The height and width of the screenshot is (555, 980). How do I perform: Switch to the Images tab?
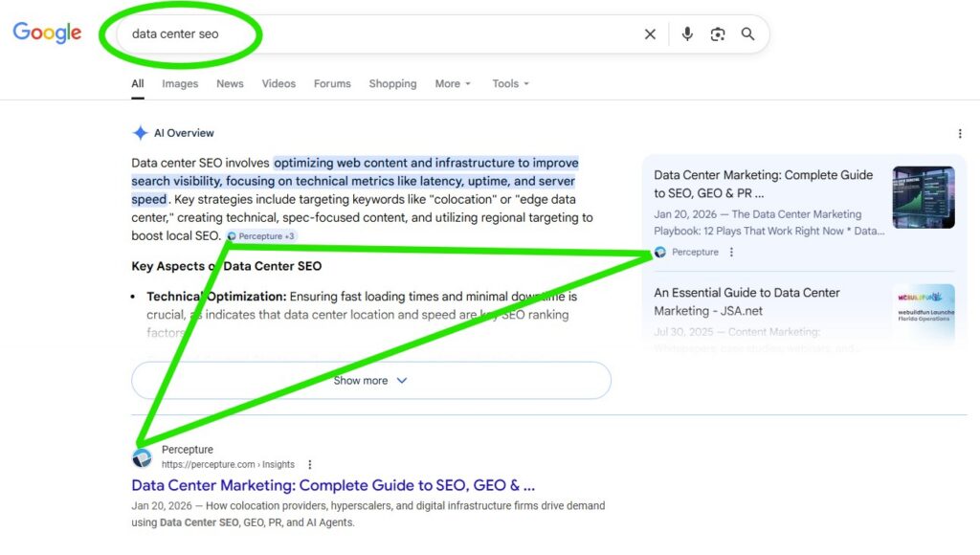click(180, 84)
